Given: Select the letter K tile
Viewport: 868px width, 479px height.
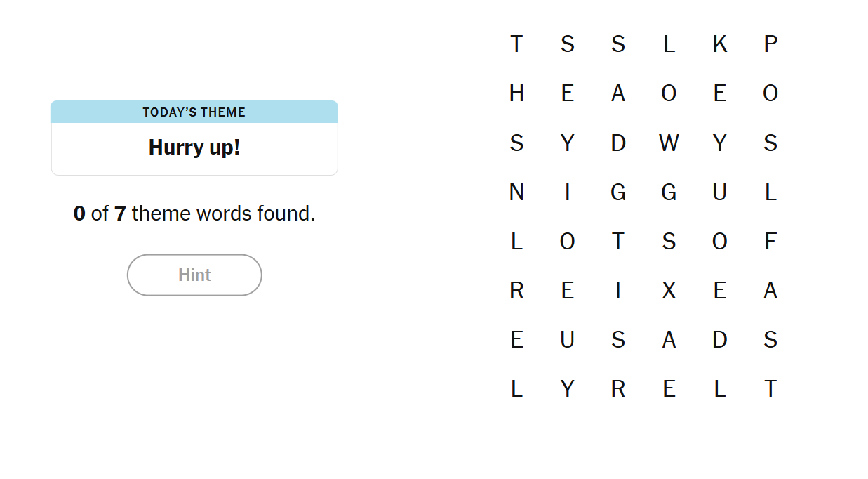Looking at the screenshot, I should (719, 44).
